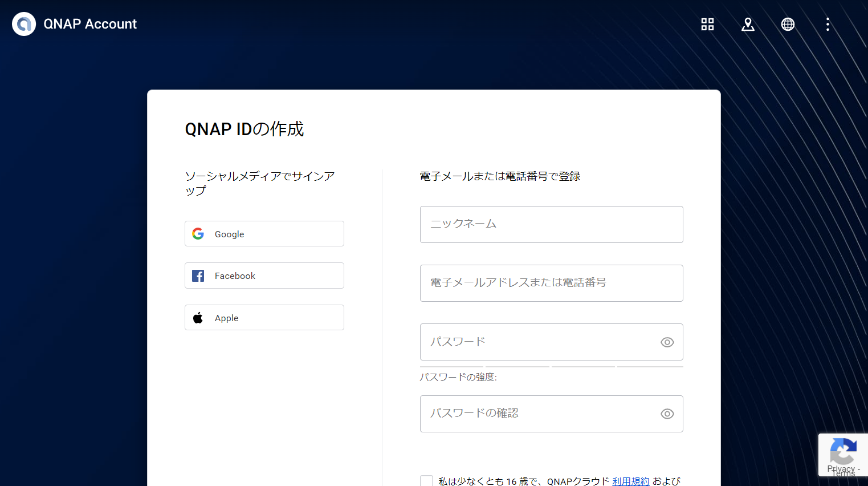Click the QNAP IDの作成 heading
Viewport: 868px width, 486px height.
point(244,129)
